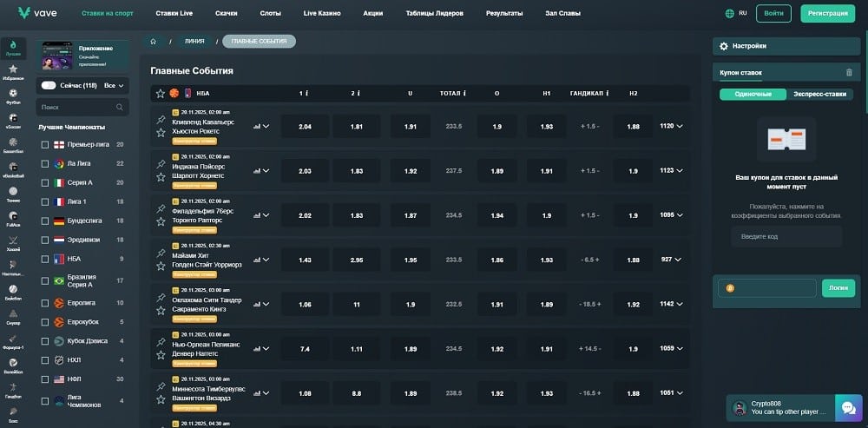Click the home breadcrumb icon

(154, 42)
